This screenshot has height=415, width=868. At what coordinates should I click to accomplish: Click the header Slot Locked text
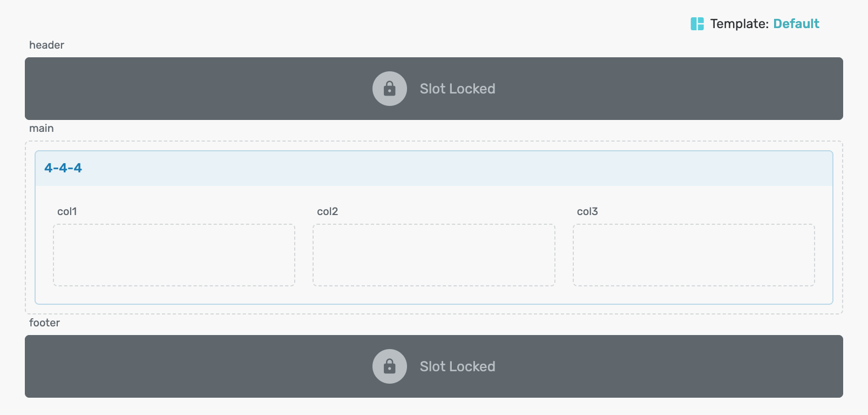pyautogui.click(x=458, y=89)
